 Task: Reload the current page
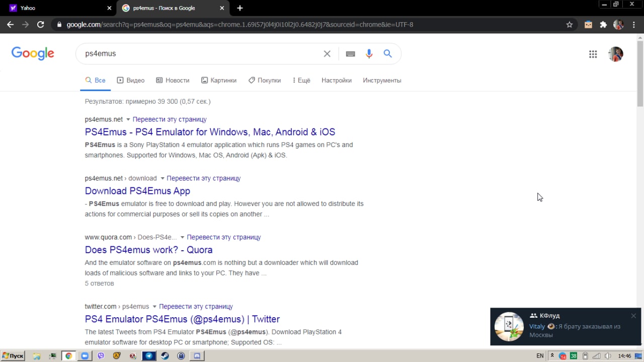coord(41,24)
